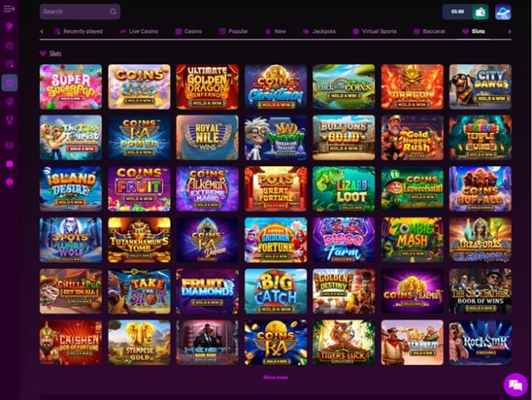Click the green wallet deposit icon
This screenshot has width=532, height=400.
pyautogui.click(x=480, y=12)
